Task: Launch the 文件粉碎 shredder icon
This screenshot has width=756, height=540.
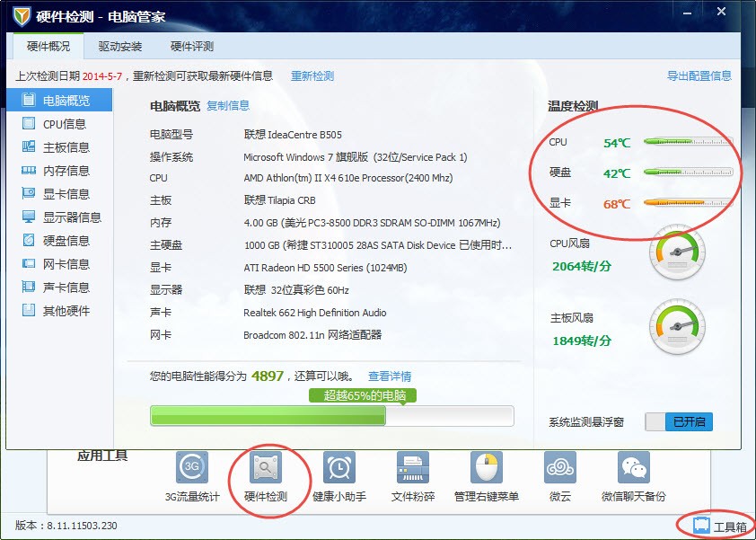Action: click(413, 466)
